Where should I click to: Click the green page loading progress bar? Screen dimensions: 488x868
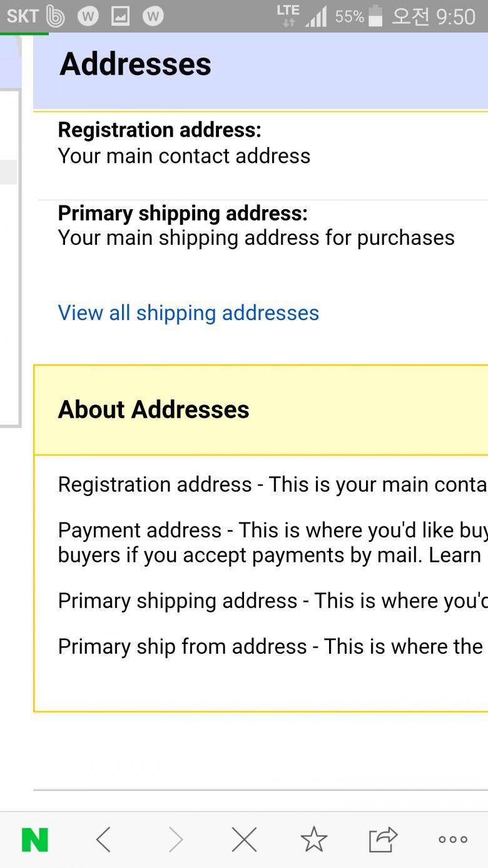24,33
